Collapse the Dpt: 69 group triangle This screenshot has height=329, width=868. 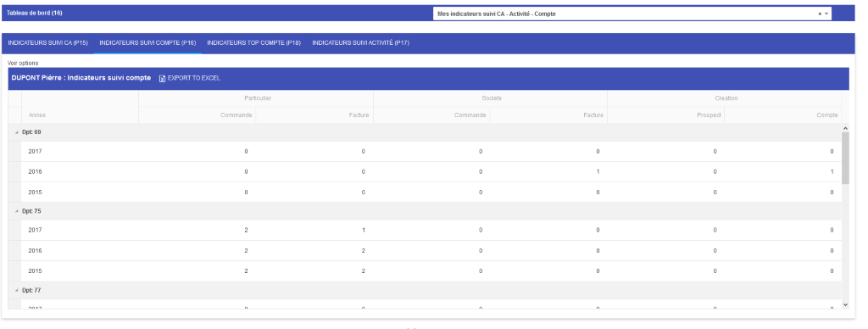[x=16, y=132]
